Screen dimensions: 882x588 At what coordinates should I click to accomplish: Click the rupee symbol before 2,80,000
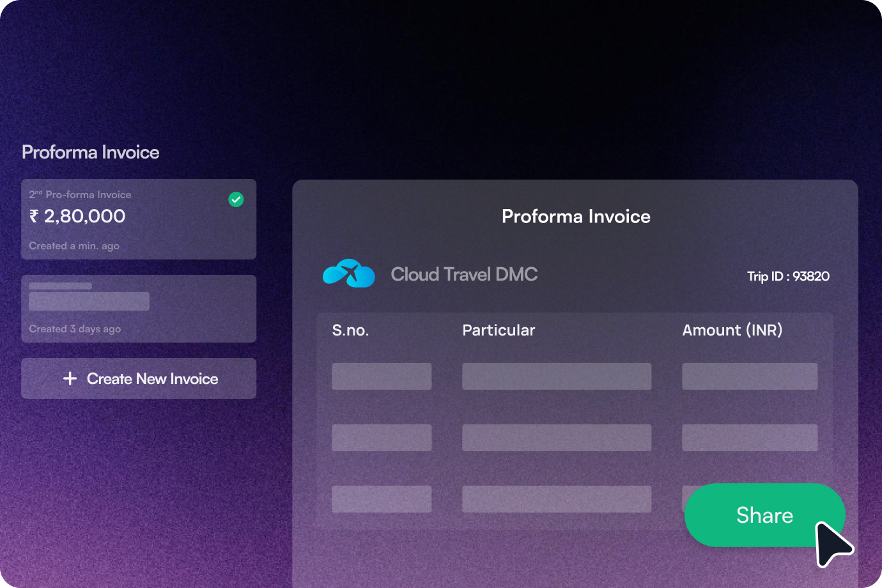coord(35,217)
